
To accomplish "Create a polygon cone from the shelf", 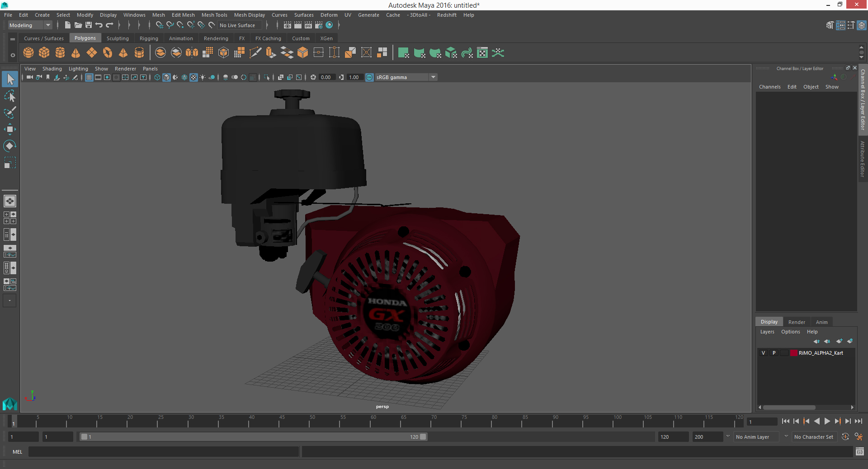I will click(76, 53).
